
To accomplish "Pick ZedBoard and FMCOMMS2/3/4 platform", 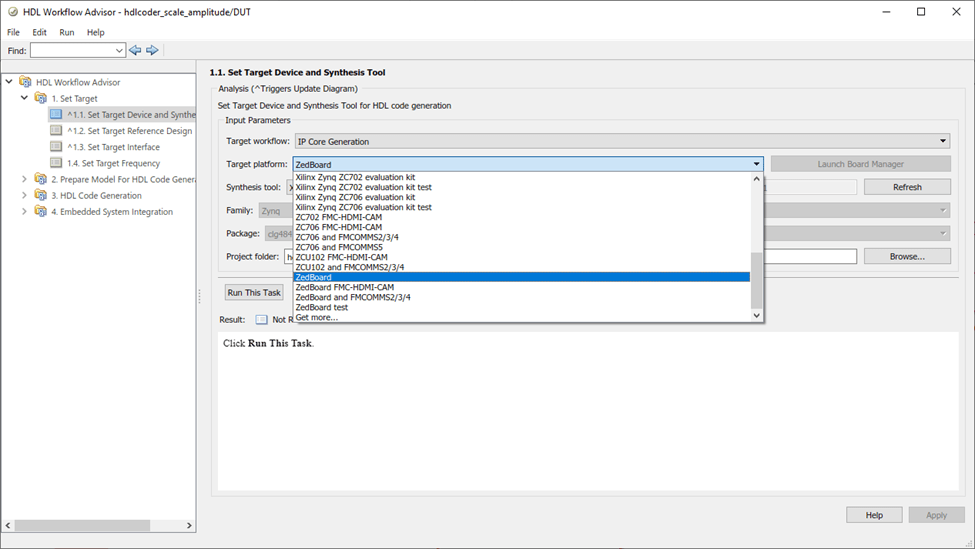I will [522, 297].
